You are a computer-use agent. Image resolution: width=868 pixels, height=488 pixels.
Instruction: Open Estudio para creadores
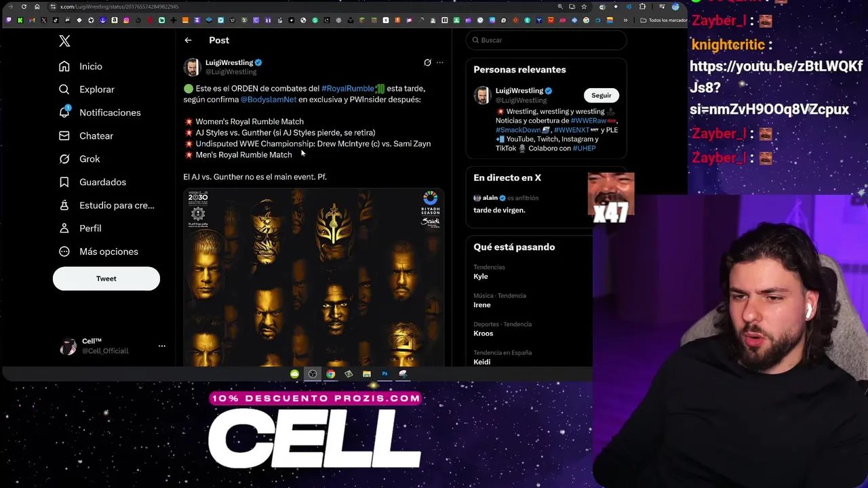point(106,205)
